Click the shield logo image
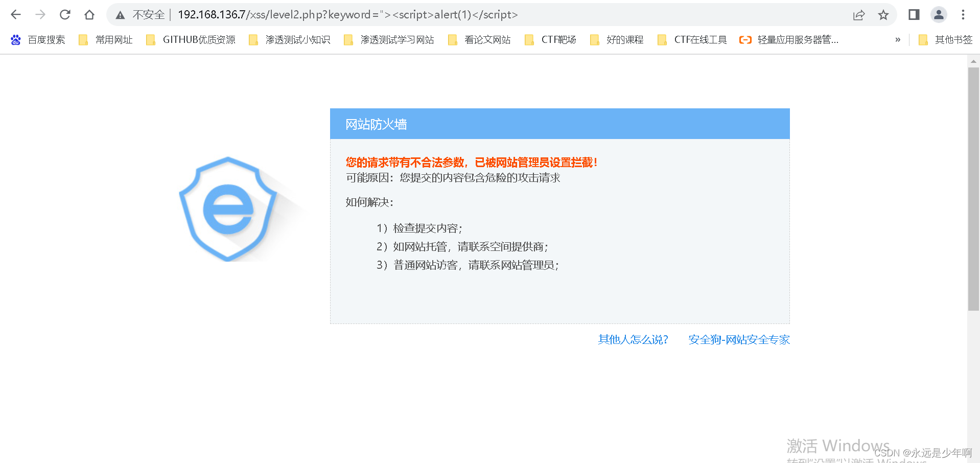This screenshot has width=980, height=463. pyautogui.click(x=228, y=209)
